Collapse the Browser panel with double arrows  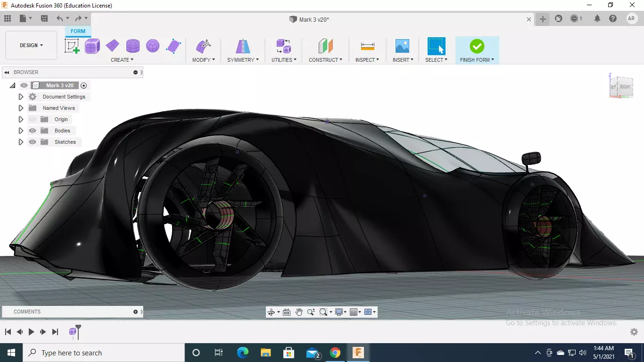point(7,72)
